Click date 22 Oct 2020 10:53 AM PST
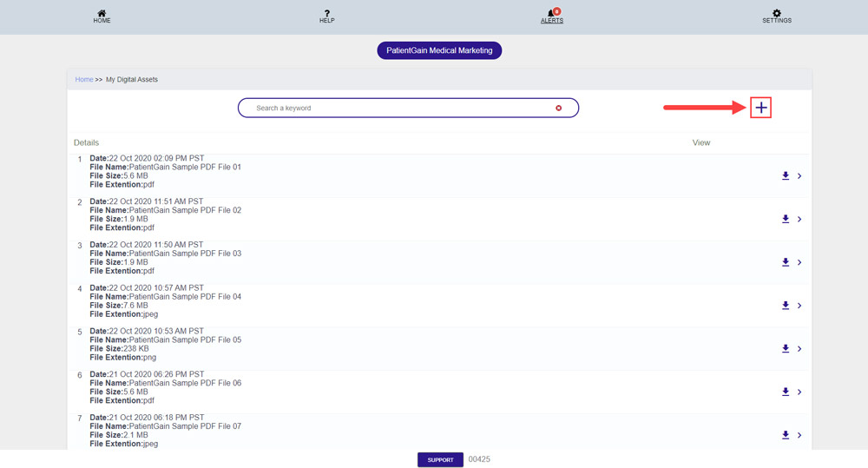This screenshot has height=468, width=868. (156, 331)
